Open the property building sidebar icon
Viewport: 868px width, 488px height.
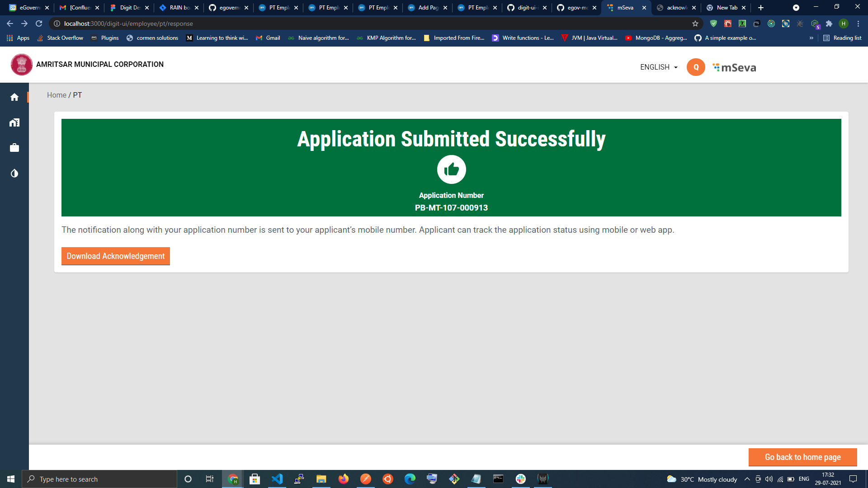tap(14, 122)
